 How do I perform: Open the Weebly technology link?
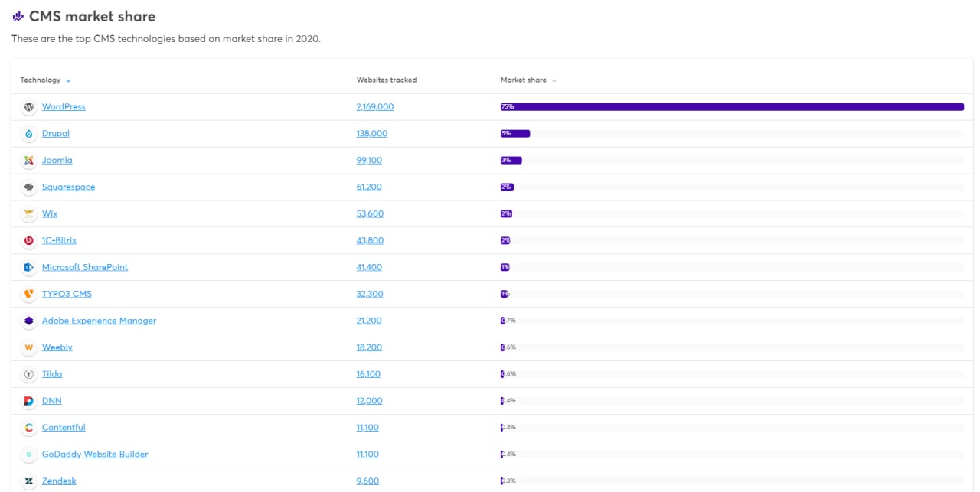click(x=57, y=348)
